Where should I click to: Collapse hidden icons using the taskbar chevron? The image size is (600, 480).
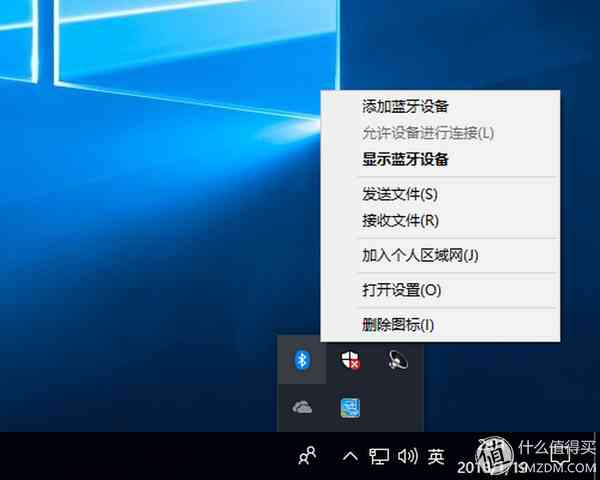click(350, 457)
